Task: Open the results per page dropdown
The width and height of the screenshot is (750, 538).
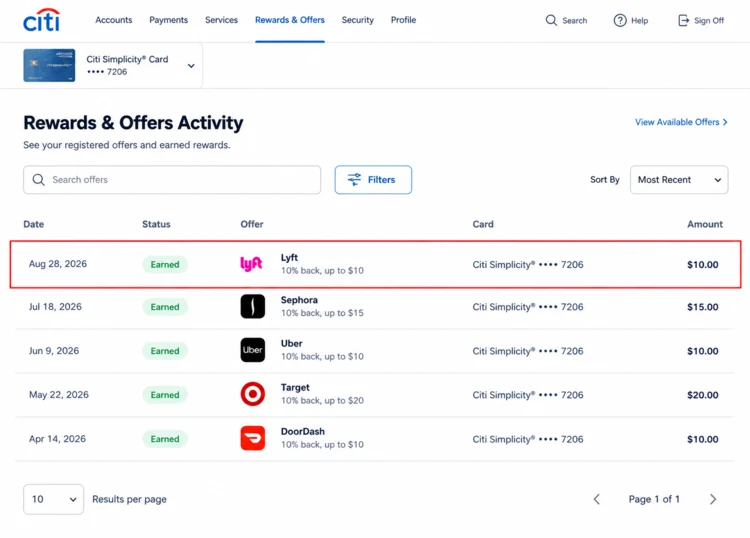Action: pyautogui.click(x=54, y=499)
